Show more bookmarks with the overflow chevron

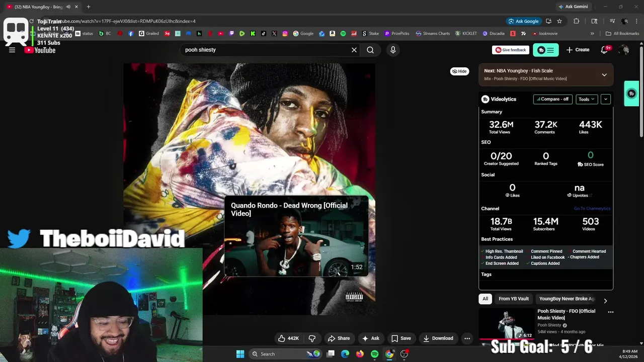point(592,34)
